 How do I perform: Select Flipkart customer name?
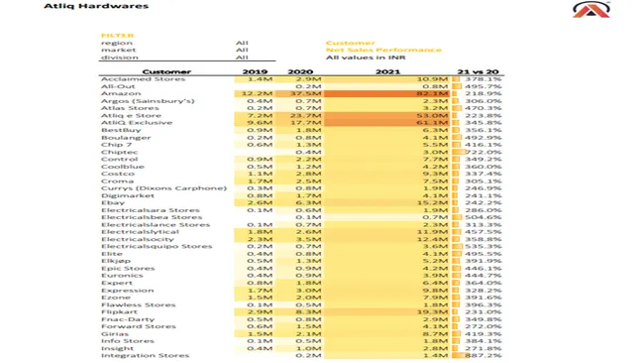pyautogui.click(x=119, y=312)
